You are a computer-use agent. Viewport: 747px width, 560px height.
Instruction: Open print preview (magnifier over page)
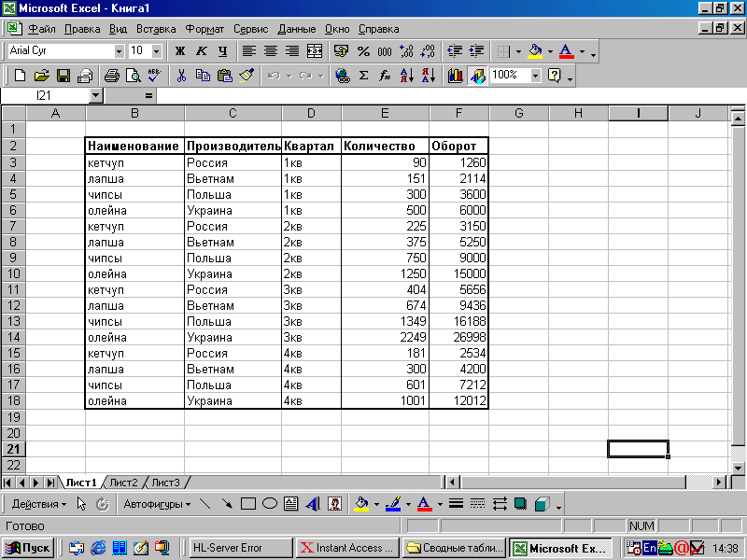[133, 76]
